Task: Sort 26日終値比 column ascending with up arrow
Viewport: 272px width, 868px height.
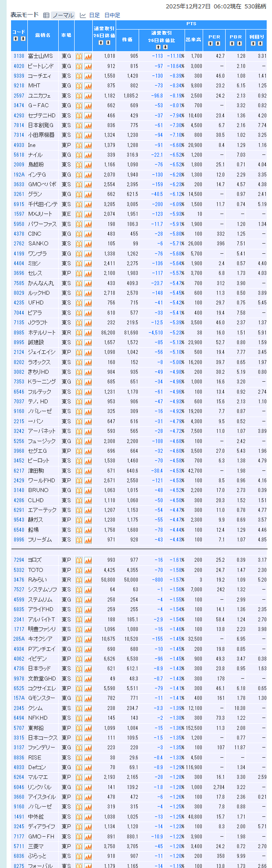Action: (158, 47)
